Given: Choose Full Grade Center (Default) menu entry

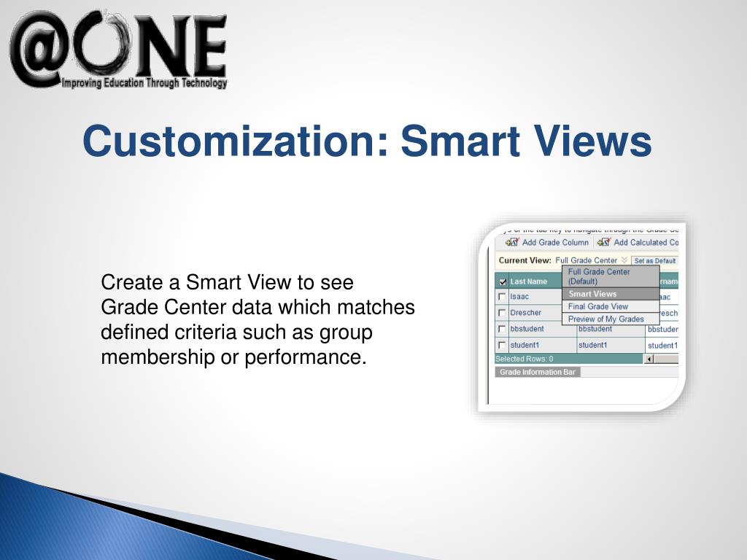Looking at the screenshot, I should (x=611, y=276).
